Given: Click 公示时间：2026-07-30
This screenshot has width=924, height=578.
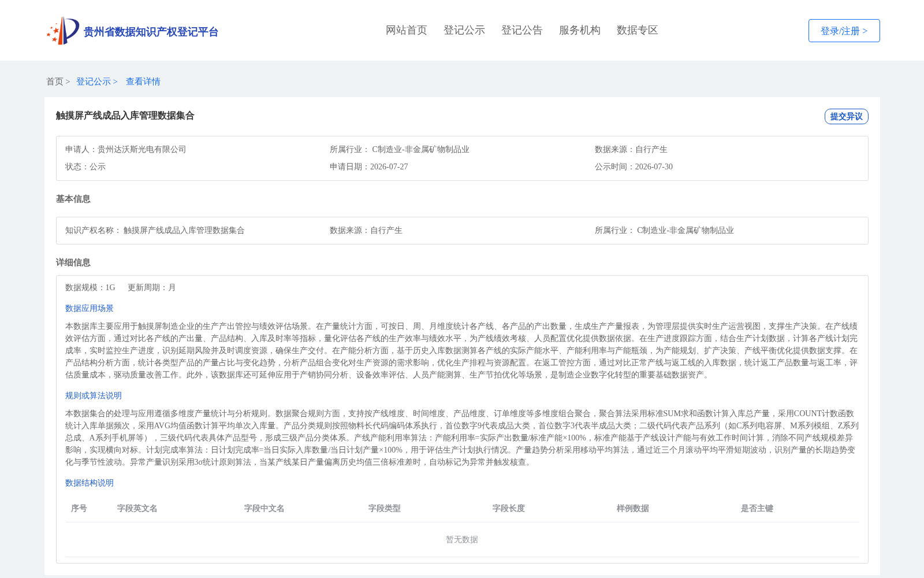Looking at the screenshot, I should [x=634, y=166].
